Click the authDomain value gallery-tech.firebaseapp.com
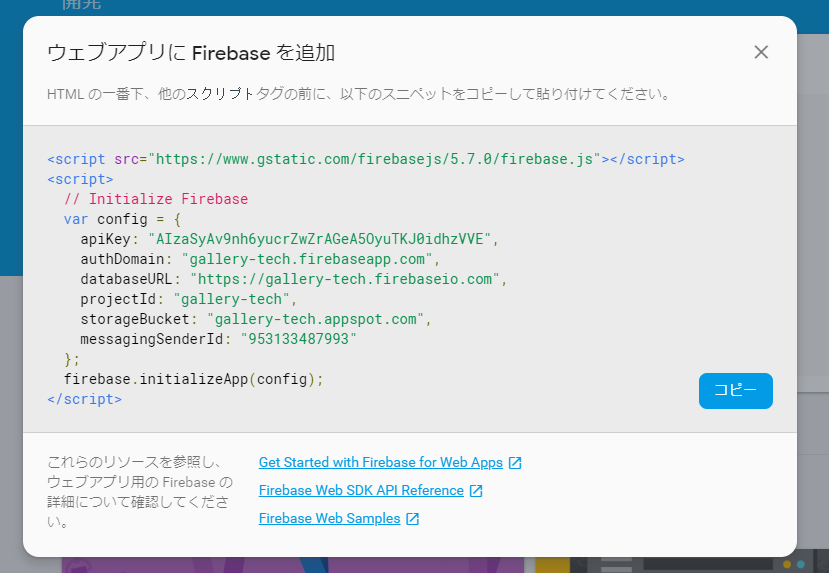The height and width of the screenshot is (573, 829). [x=307, y=259]
